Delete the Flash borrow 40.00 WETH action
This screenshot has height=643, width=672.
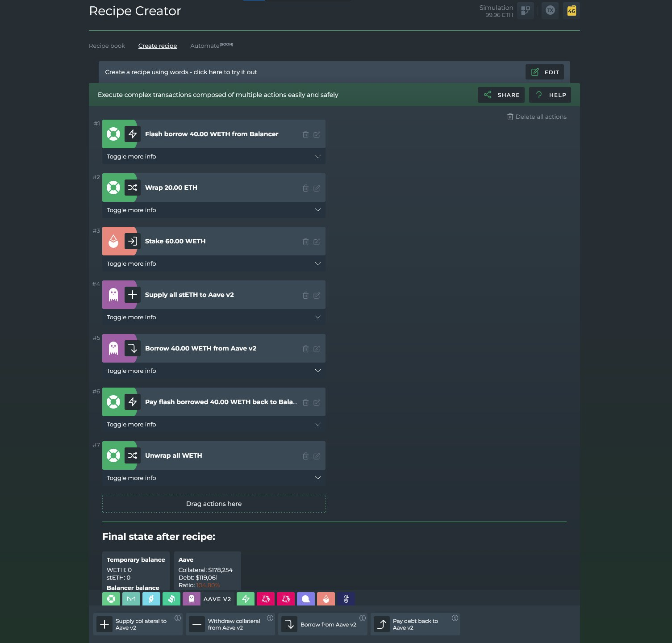305,134
